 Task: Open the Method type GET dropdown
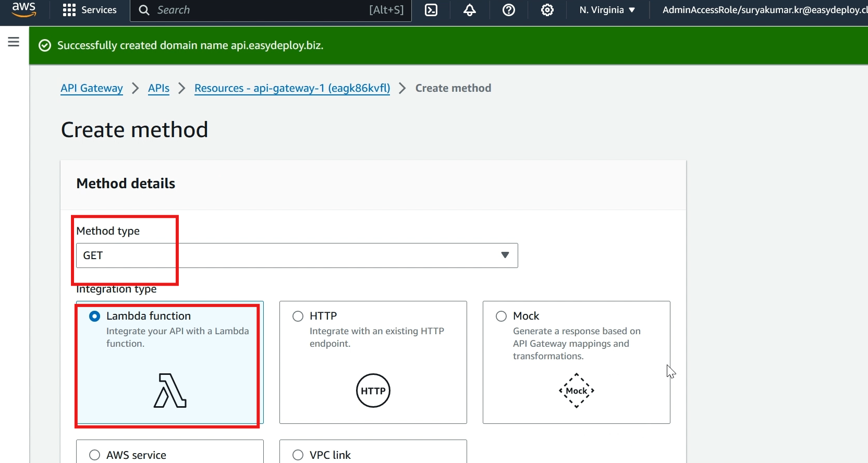(297, 255)
